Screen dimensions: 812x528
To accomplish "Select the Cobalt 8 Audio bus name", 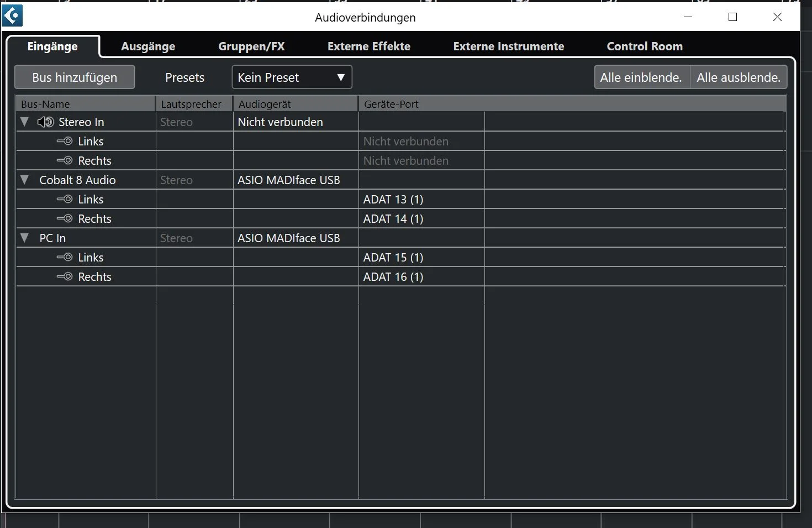I will 77,180.
